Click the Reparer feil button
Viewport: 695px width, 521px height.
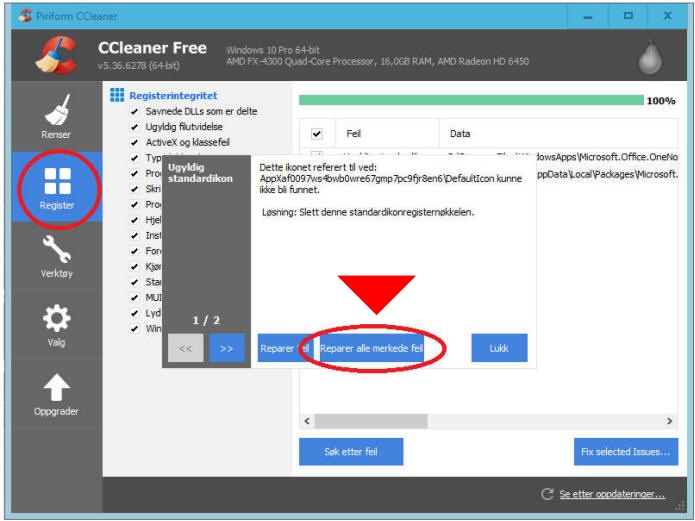pos(284,348)
